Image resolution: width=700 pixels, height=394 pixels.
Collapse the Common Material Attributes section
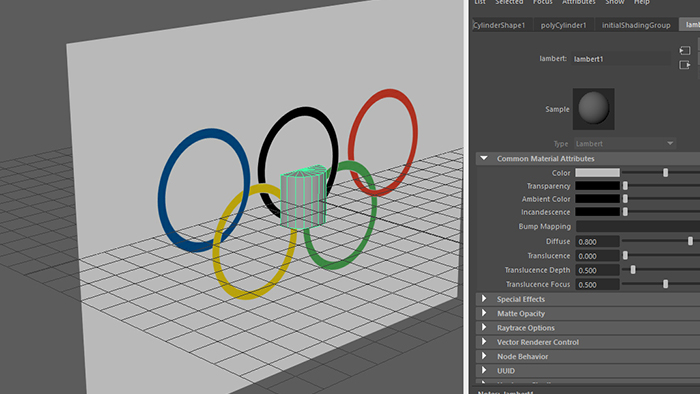pos(484,158)
